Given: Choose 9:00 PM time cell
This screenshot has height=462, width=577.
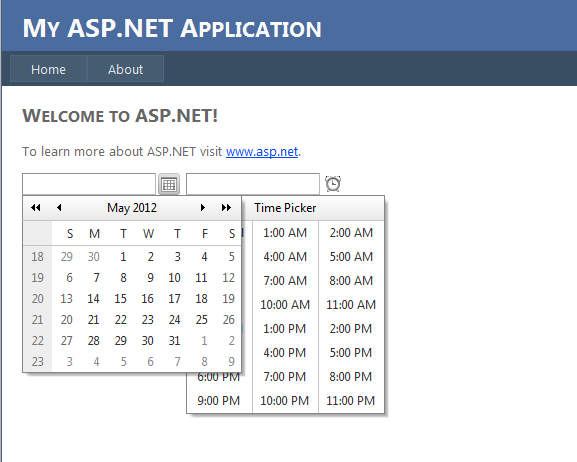Looking at the screenshot, I should [219, 401].
